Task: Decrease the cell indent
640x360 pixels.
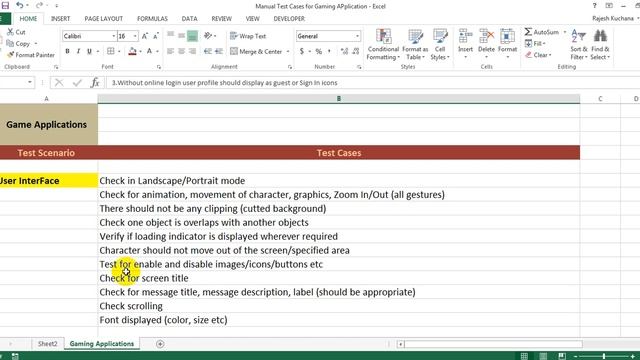Action: click(x=208, y=51)
